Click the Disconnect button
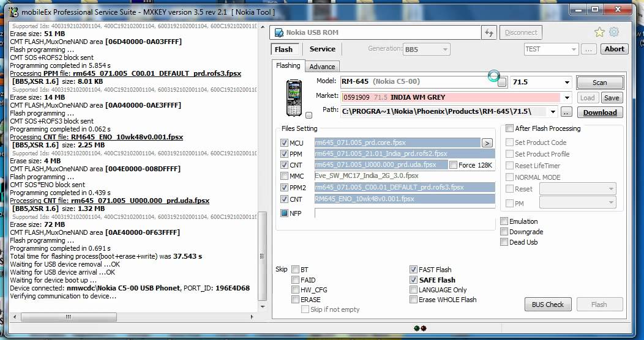Screen dimensions: 644x340 (521, 32)
